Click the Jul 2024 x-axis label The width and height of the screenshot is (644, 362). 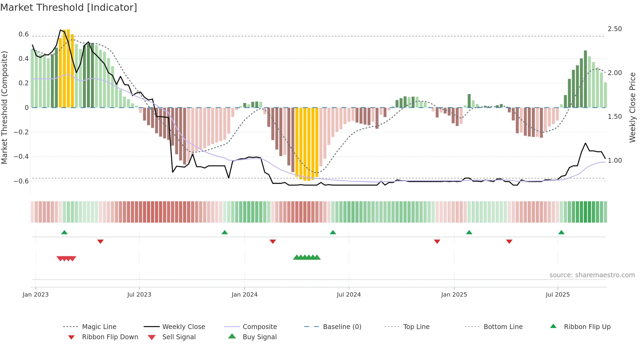[x=349, y=295]
